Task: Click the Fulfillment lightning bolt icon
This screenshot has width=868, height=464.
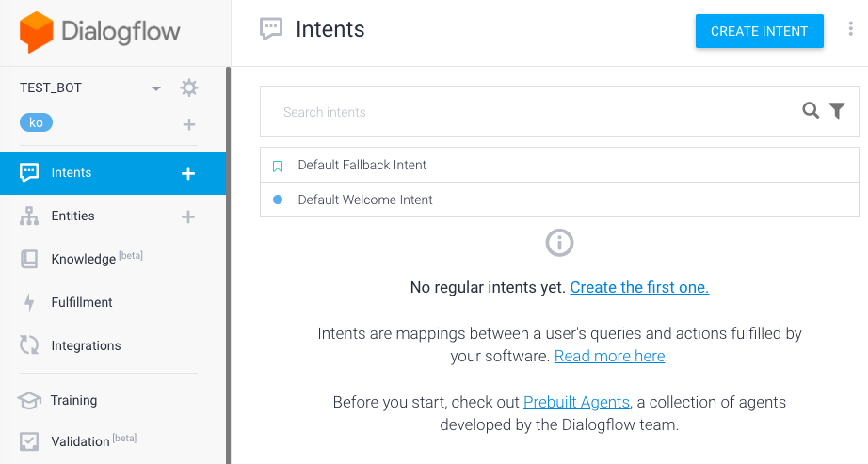Action: coord(29,302)
